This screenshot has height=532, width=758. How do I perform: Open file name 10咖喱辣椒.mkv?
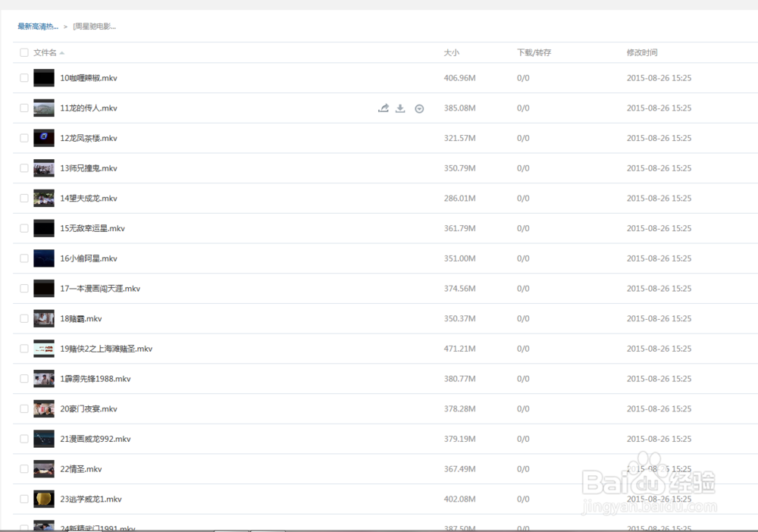coord(89,78)
